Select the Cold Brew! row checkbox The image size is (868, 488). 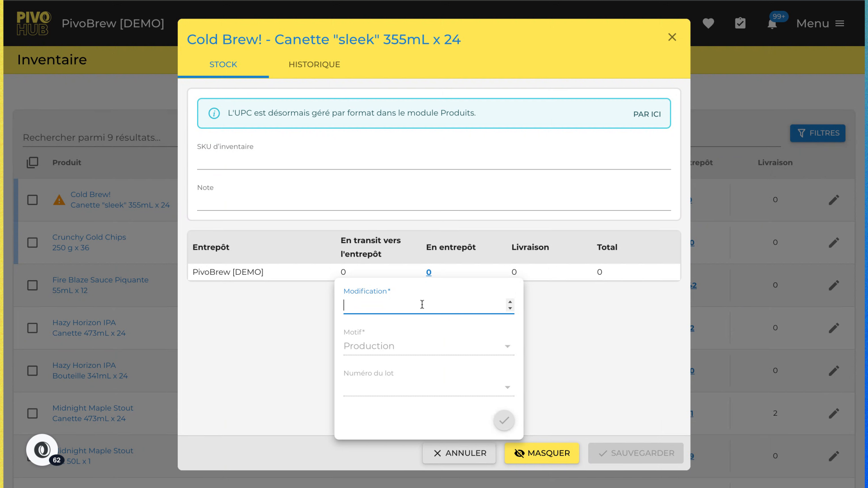33,200
